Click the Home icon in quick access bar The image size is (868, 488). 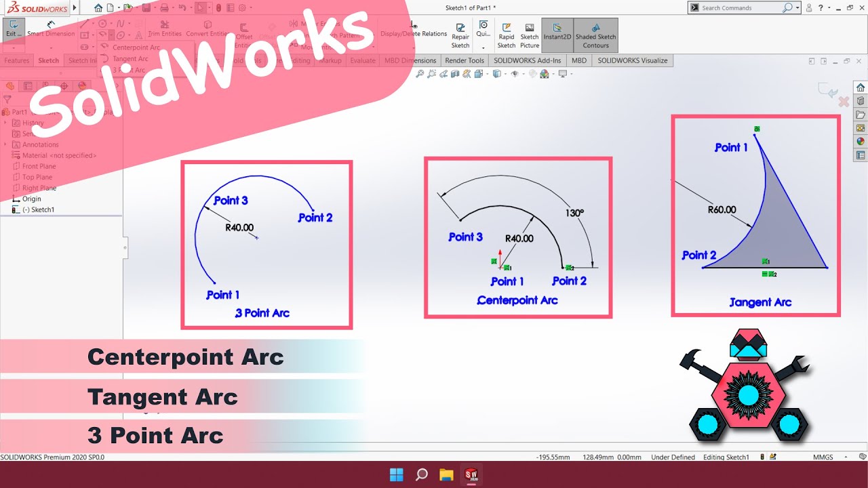(99, 8)
